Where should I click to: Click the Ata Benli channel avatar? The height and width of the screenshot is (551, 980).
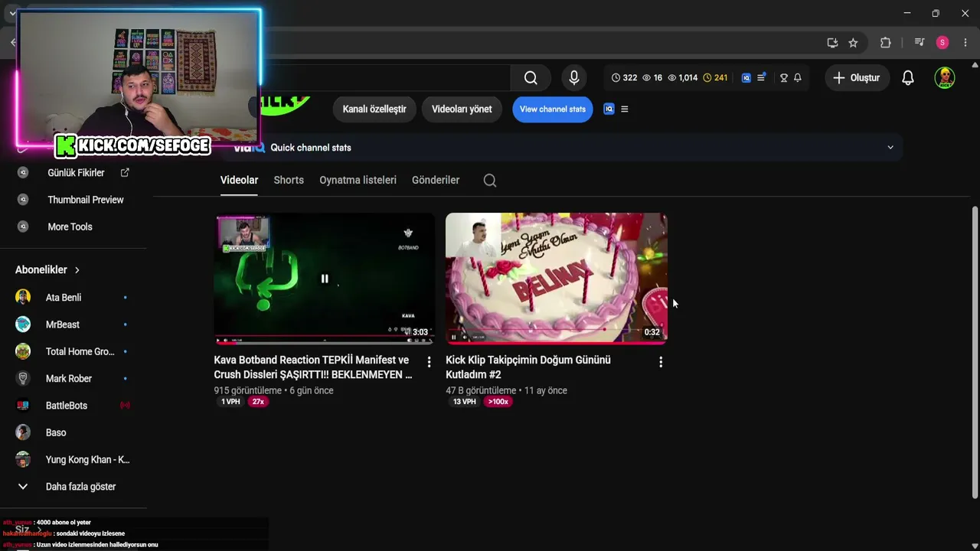point(23,298)
